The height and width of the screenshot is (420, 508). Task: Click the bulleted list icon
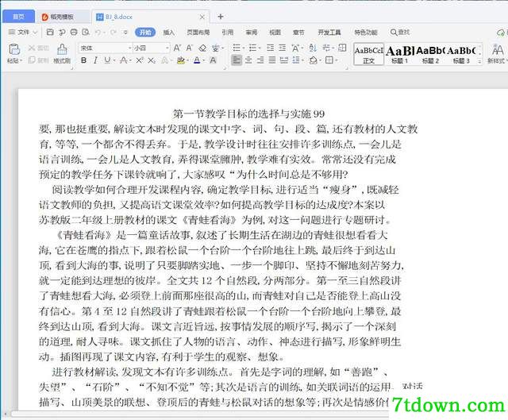click(x=237, y=48)
